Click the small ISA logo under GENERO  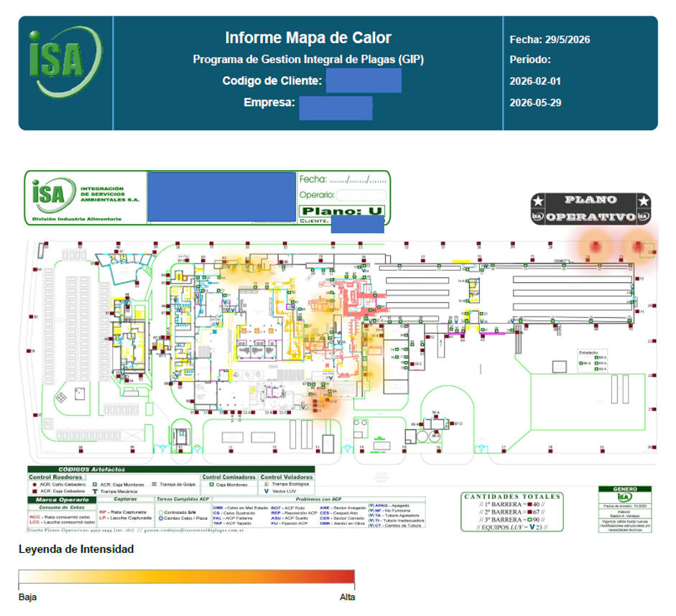point(624,497)
